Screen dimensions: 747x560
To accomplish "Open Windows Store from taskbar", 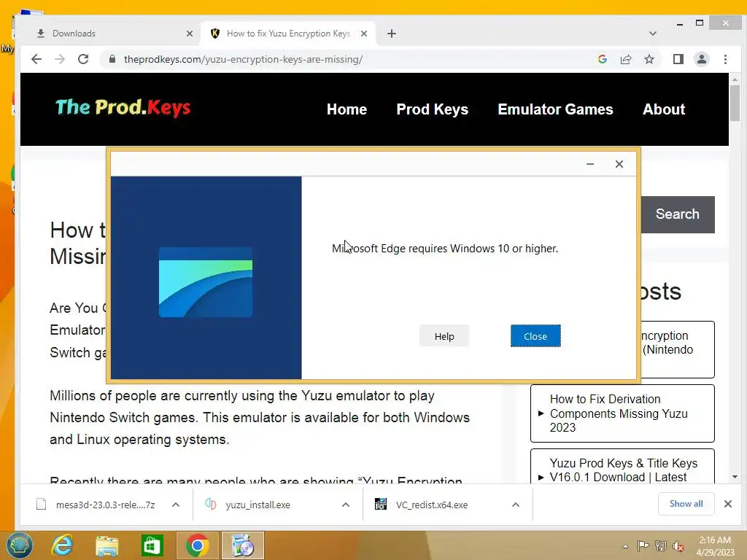I will click(152, 545).
